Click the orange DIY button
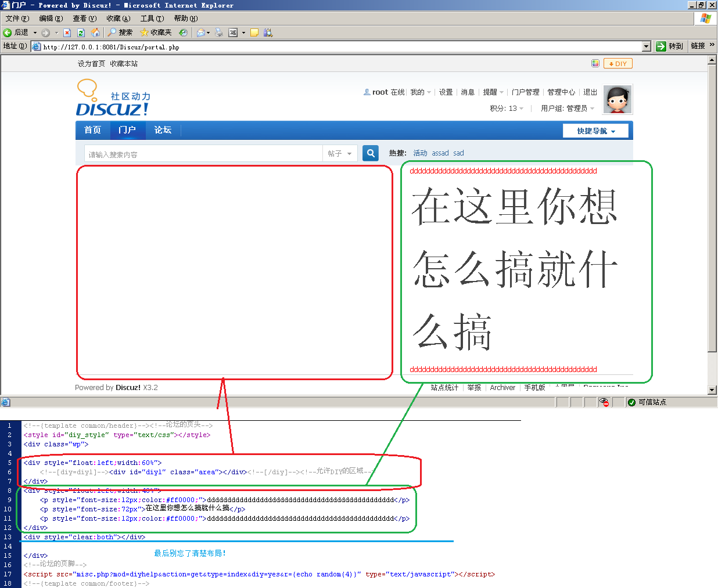This screenshot has height=588, width=718. (618, 64)
